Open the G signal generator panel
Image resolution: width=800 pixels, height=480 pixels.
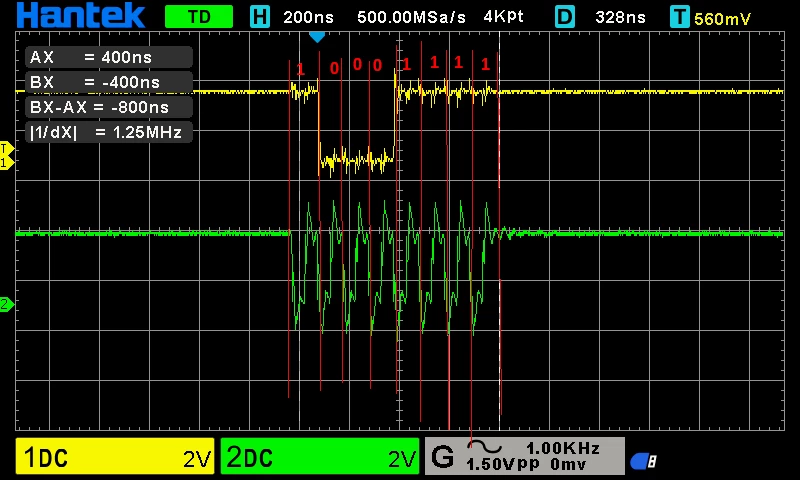click(524, 456)
